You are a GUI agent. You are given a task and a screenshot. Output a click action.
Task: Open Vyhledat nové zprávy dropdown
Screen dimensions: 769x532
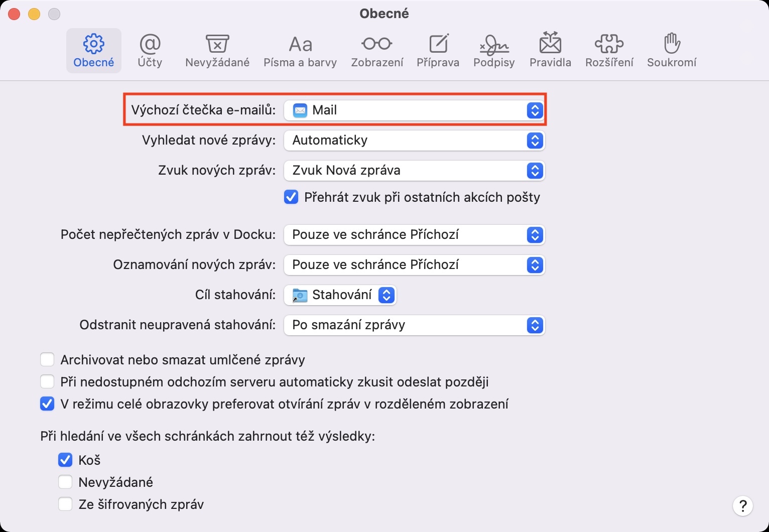pos(414,141)
